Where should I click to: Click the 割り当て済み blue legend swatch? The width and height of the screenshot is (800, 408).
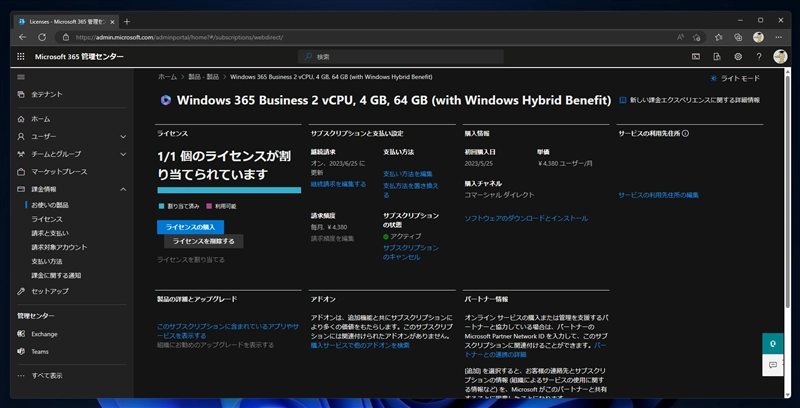(x=161, y=207)
